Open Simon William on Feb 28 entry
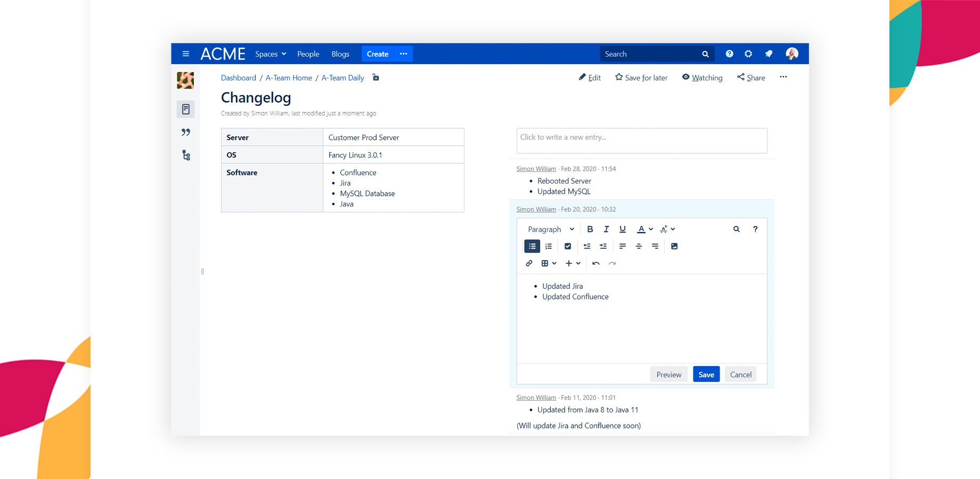This screenshot has width=980, height=479. tap(536, 169)
